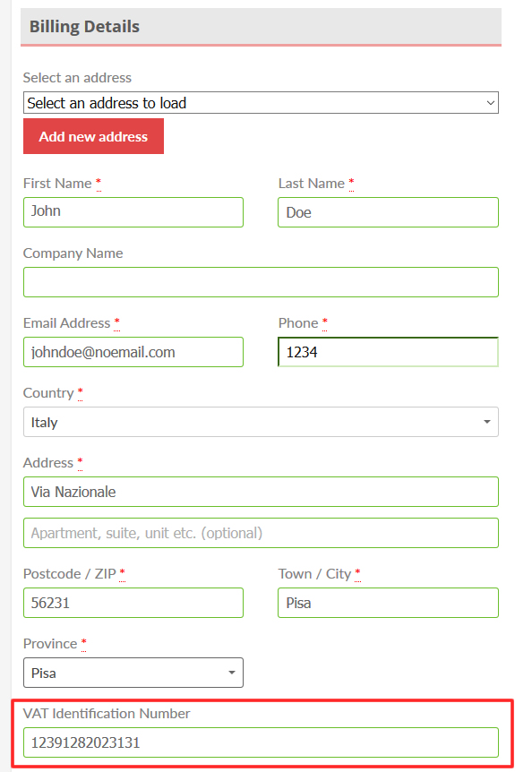Click the Country dropdown arrow icon
The height and width of the screenshot is (772, 532).
point(486,422)
